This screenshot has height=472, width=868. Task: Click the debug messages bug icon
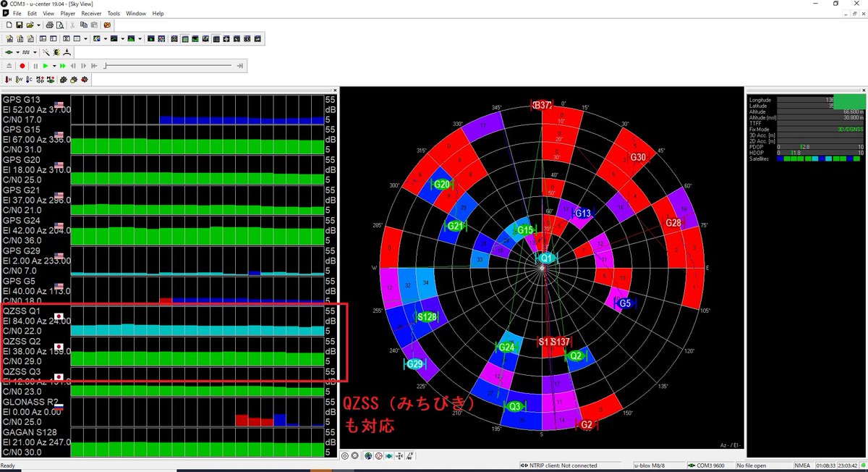click(x=56, y=52)
